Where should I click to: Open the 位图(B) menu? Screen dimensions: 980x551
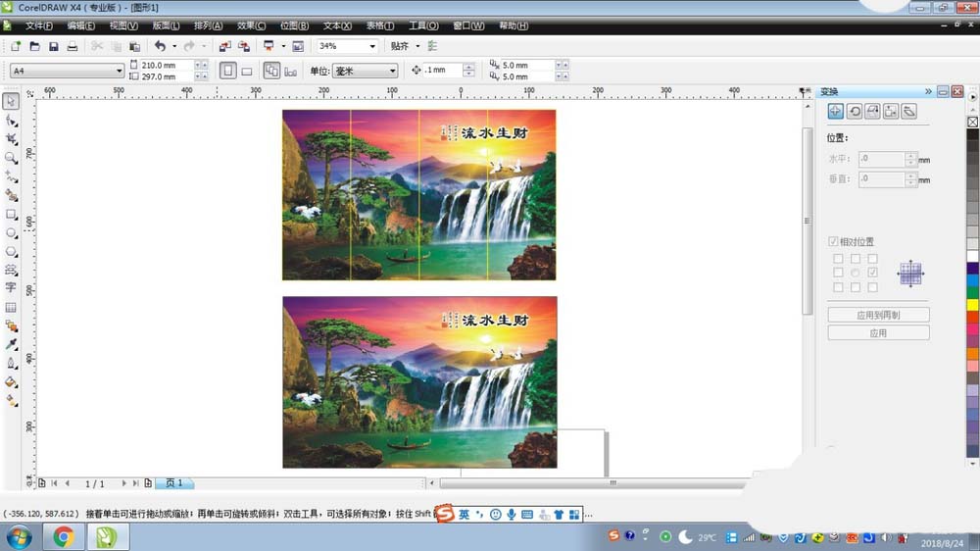tap(294, 25)
